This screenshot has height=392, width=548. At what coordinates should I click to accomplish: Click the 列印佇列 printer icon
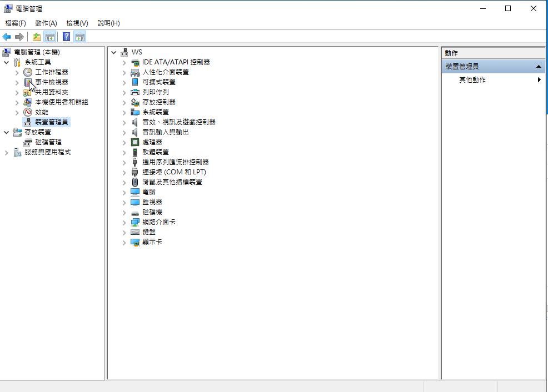pos(134,92)
